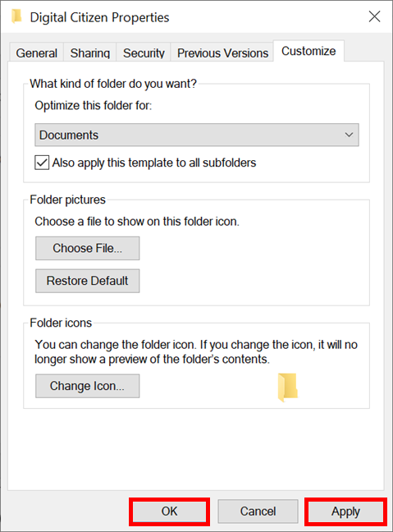Click the Choose File button
The height and width of the screenshot is (532, 393).
[x=88, y=249]
